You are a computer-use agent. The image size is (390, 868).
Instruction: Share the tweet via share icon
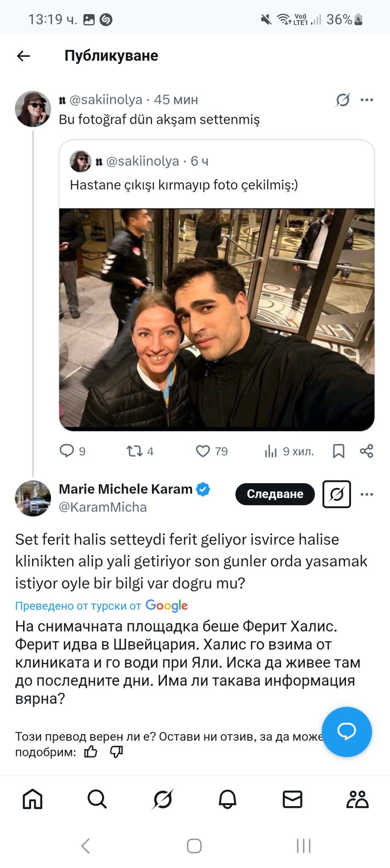(x=367, y=451)
